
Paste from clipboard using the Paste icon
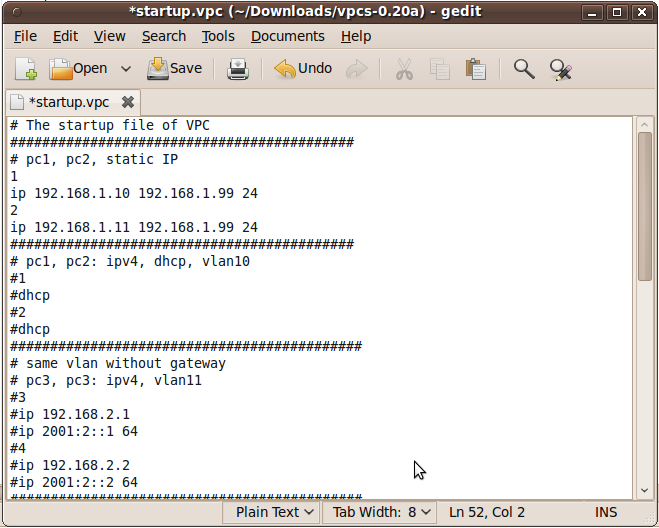pos(475,69)
